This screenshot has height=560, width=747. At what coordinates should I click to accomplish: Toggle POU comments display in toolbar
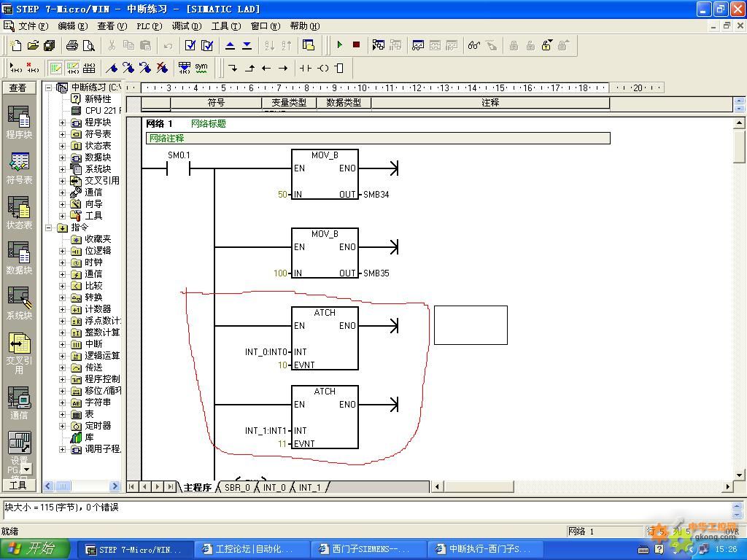click(55, 68)
